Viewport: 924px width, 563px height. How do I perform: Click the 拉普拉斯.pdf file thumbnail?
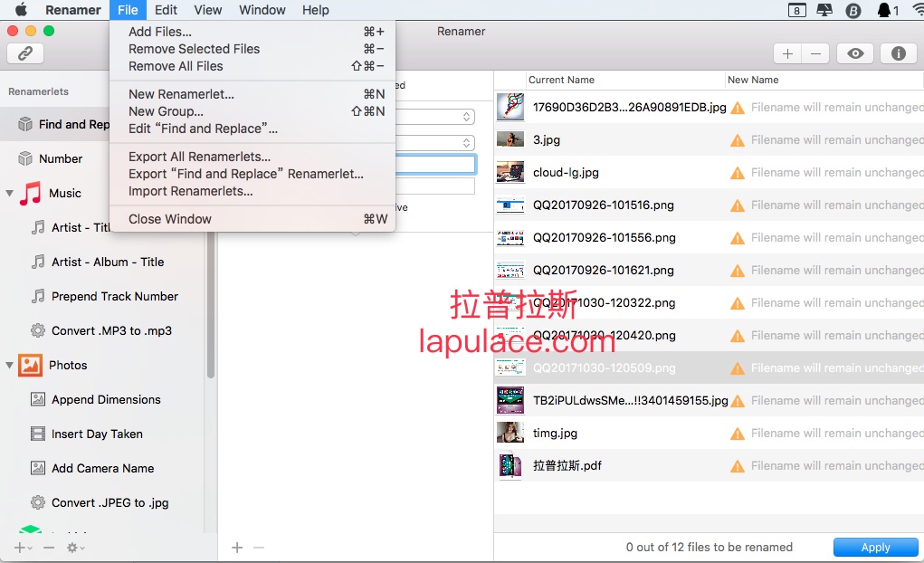[510, 465]
